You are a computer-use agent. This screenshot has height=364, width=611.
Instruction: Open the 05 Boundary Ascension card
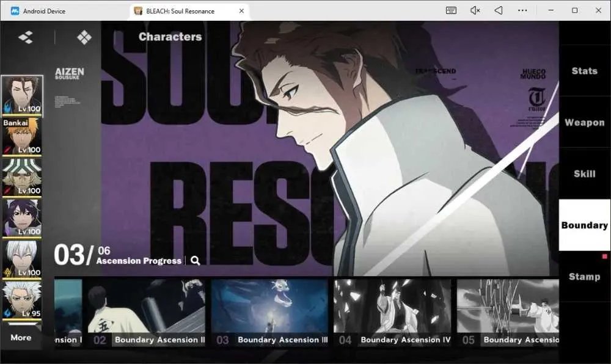(x=508, y=313)
